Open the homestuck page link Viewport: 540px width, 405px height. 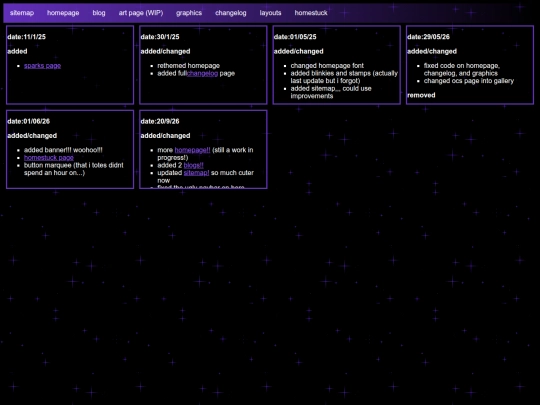[x=49, y=158]
